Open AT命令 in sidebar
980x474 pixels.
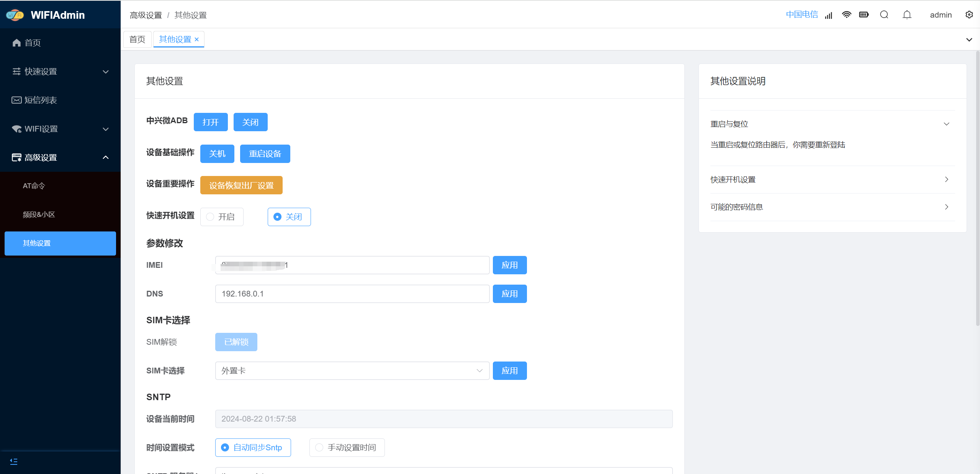(60, 186)
